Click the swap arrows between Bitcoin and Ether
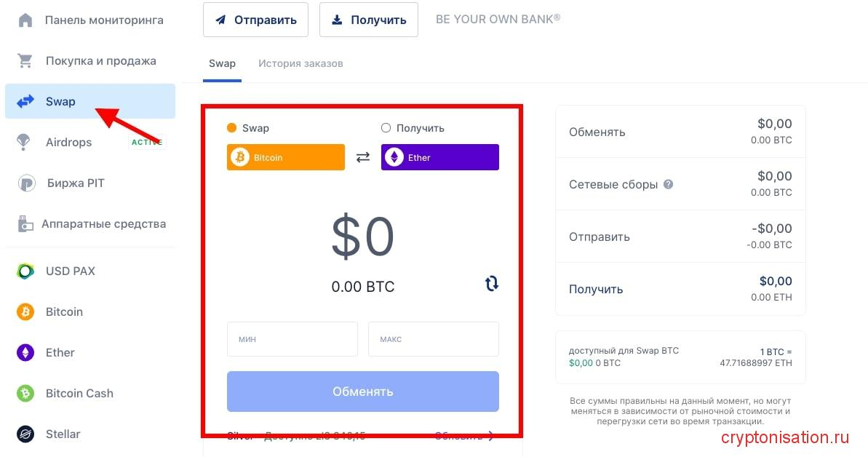The width and height of the screenshot is (868, 457). coord(363,157)
